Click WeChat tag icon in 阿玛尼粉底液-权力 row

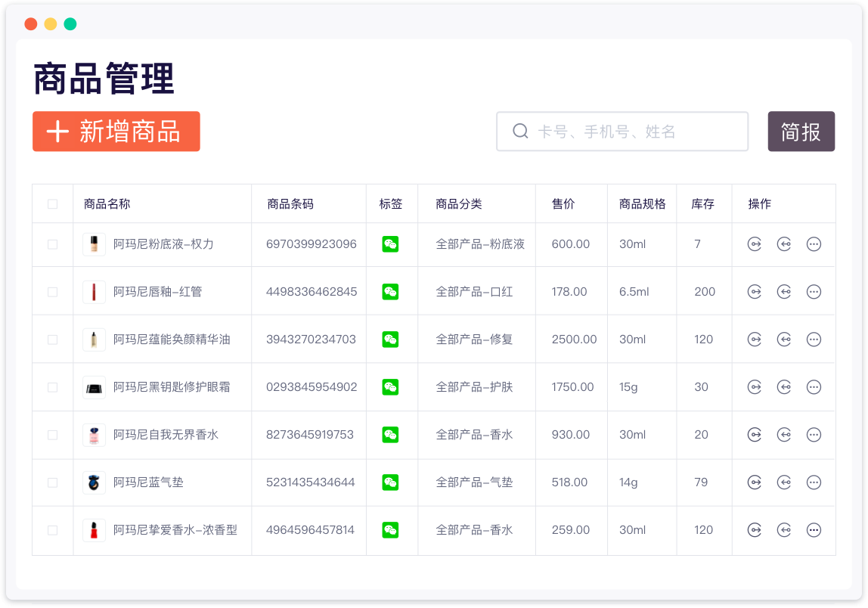click(x=390, y=244)
